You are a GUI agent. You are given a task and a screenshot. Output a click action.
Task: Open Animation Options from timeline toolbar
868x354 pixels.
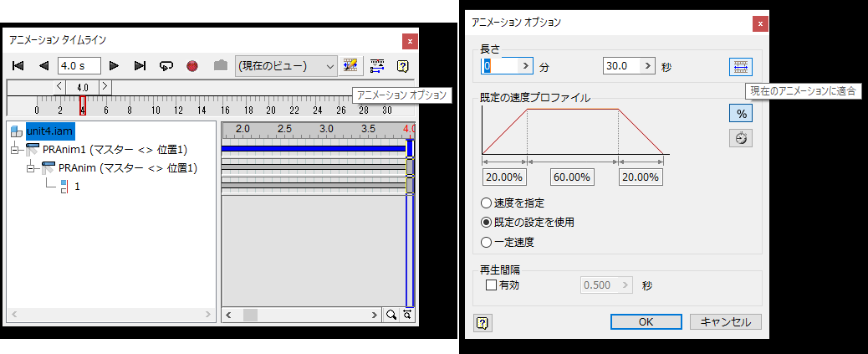coord(350,65)
